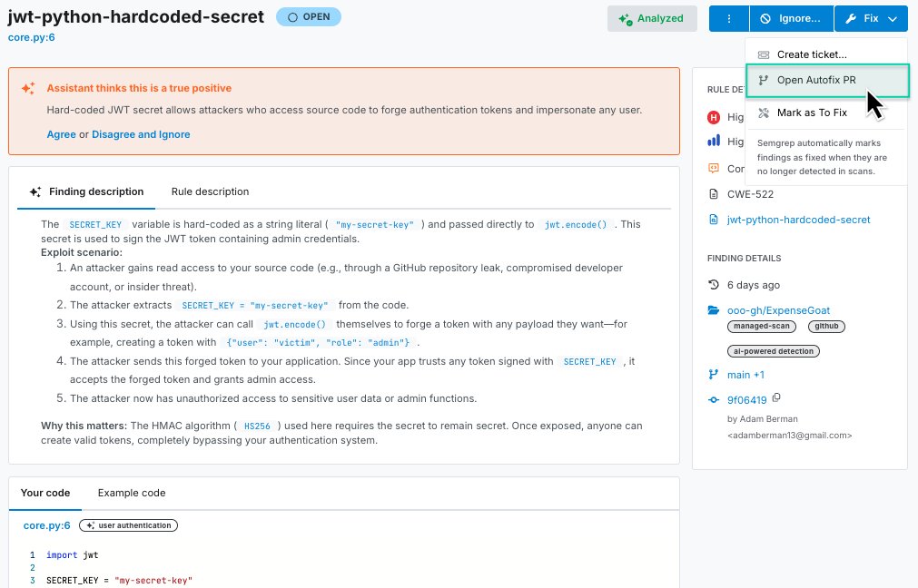Click the CWE-522 entry

[x=750, y=194]
